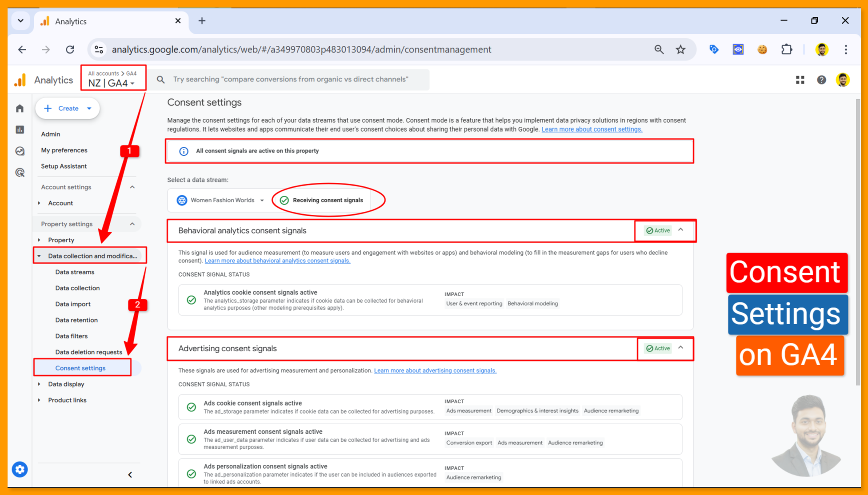Open the browser extensions puzzle icon
Image resolution: width=868 pixels, height=495 pixels.
787,49
